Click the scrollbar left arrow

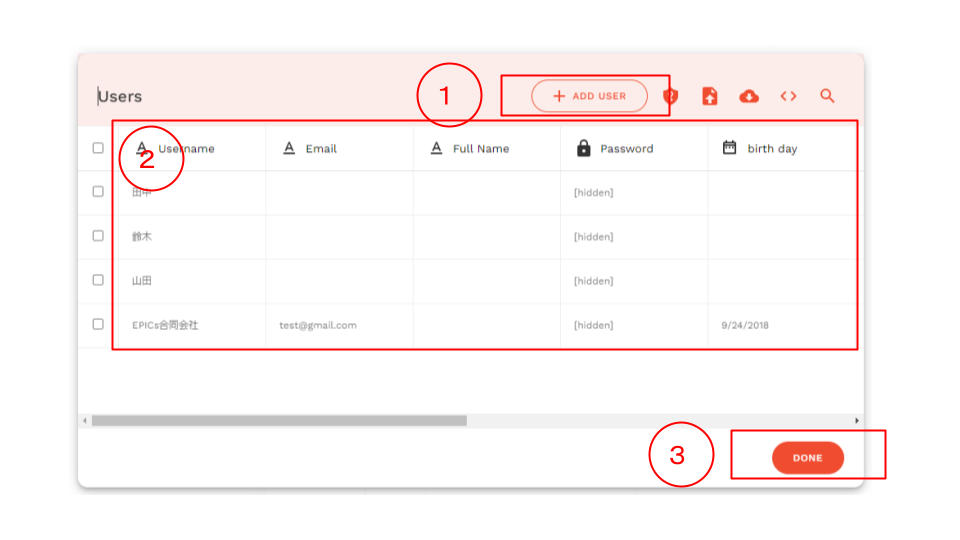(84, 421)
